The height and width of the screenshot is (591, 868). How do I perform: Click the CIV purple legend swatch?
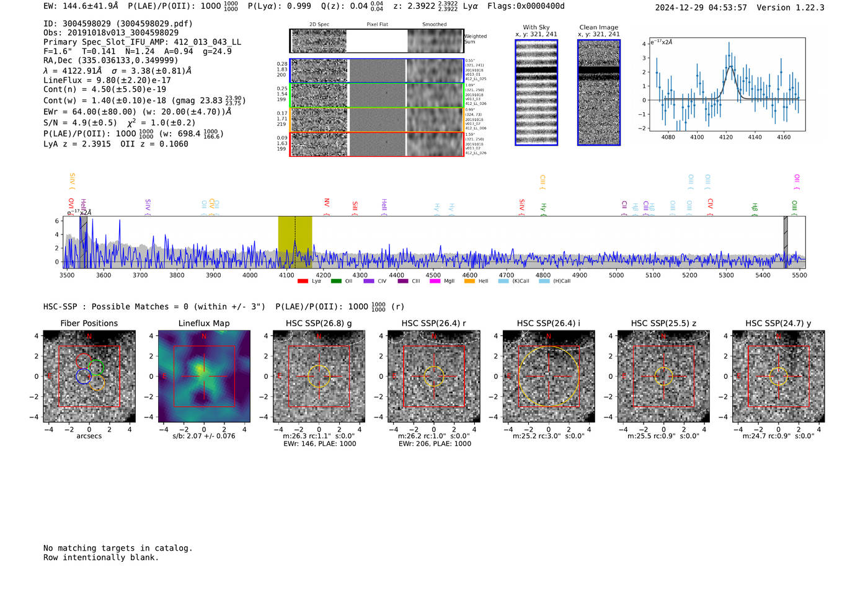(369, 281)
